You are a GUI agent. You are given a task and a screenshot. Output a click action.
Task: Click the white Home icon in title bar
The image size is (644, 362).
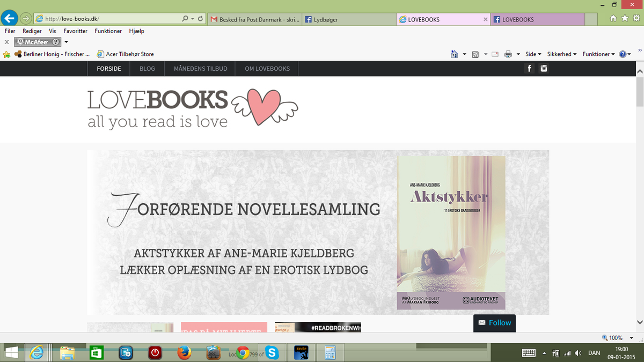click(x=613, y=18)
